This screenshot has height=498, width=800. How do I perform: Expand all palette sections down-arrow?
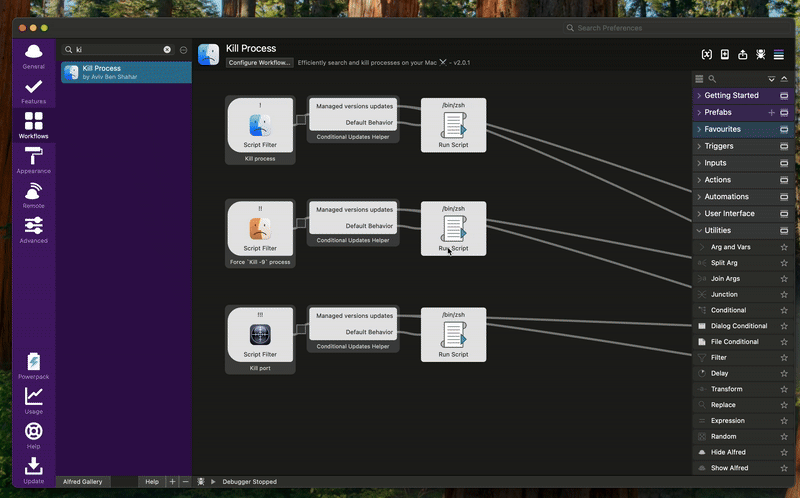[x=771, y=79]
